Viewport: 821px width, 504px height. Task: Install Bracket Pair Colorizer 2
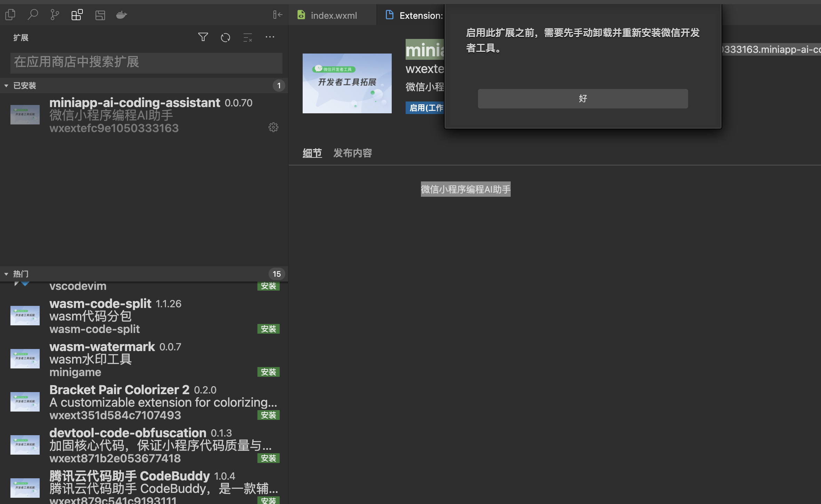coord(269,415)
